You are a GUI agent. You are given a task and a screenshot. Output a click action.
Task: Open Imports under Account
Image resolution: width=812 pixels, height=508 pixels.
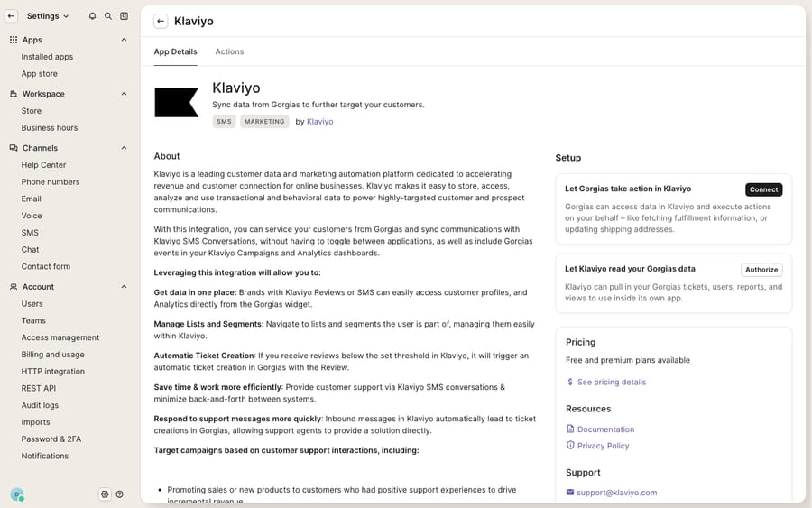tap(36, 422)
